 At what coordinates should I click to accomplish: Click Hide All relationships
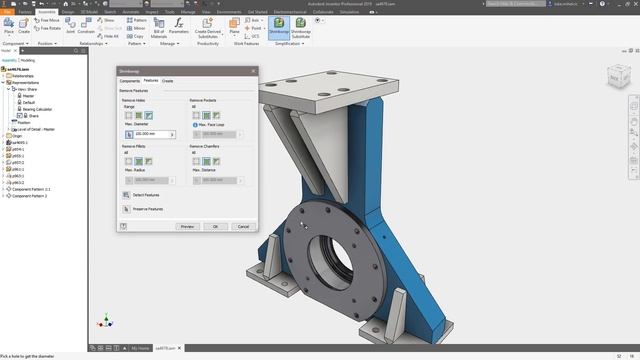[x=108, y=36]
